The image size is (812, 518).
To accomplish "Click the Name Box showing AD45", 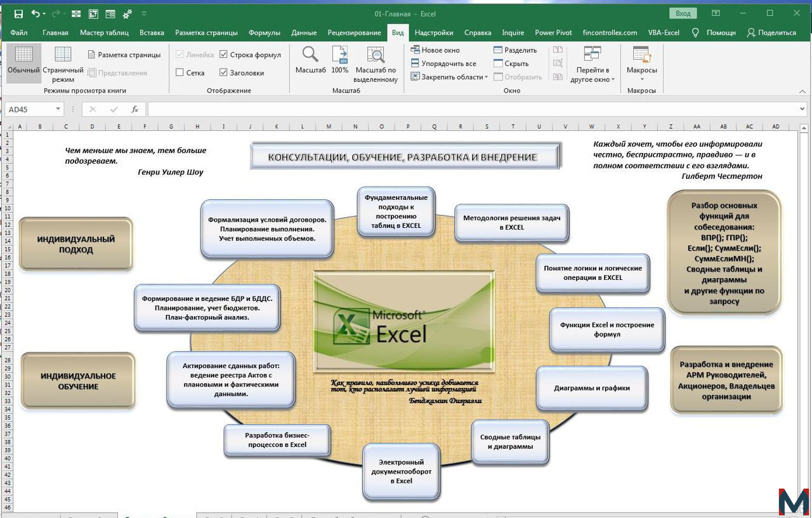I will tap(29, 109).
